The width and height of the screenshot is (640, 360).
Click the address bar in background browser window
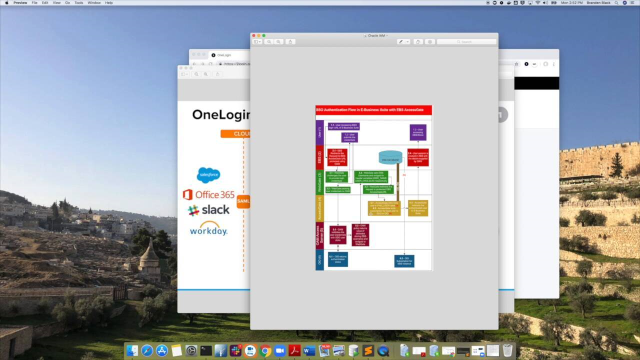pos(233,64)
